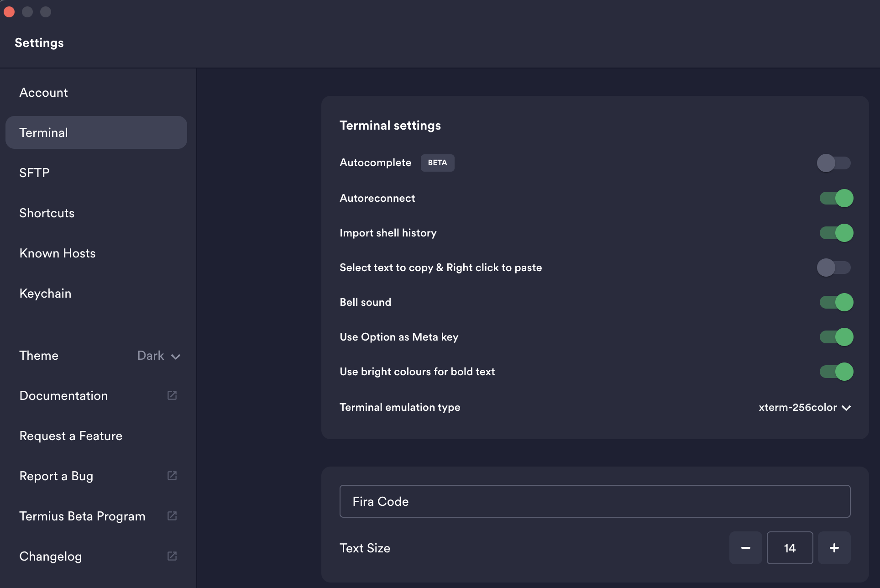The height and width of the screenshot is (588, 880).
Task: Decrease text size with the minus button
Action: (745, 548)
